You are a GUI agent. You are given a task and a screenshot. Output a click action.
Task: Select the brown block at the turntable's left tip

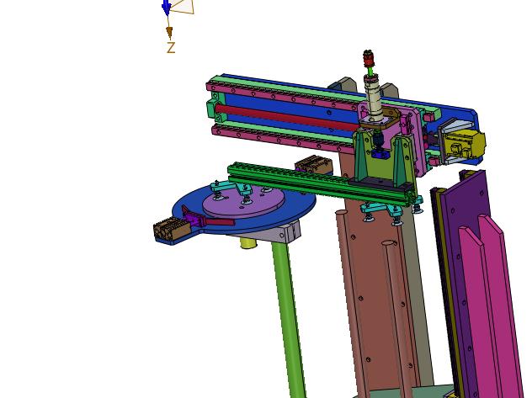coord(172,228)
